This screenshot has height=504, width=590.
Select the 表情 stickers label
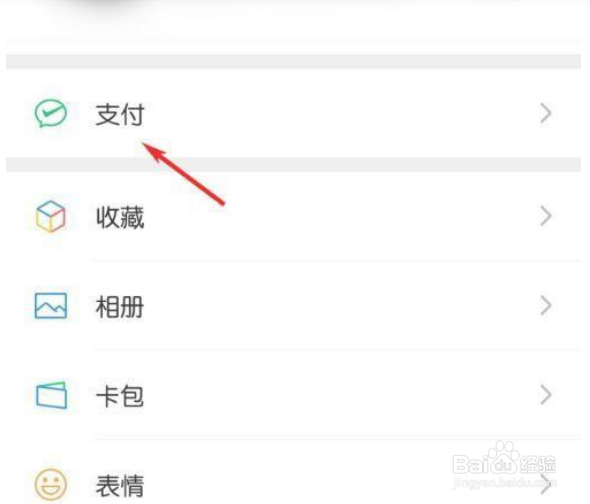pyautogui.click(x=120, y=486)
